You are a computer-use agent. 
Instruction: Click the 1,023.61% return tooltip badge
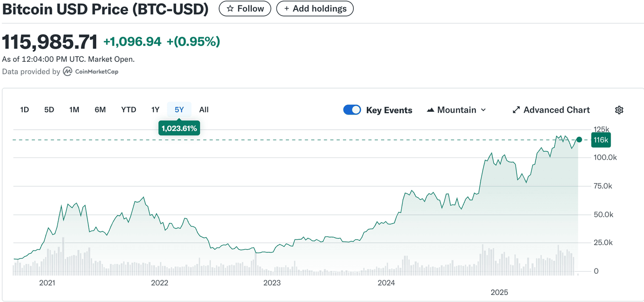[x=179, y=128]
